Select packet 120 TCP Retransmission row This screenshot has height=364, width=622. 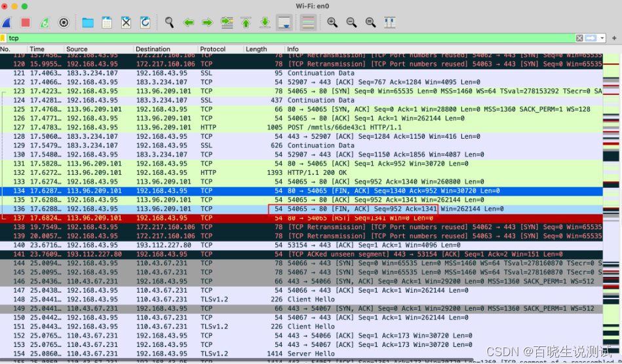pyautogui.click(x=301, y=64)
